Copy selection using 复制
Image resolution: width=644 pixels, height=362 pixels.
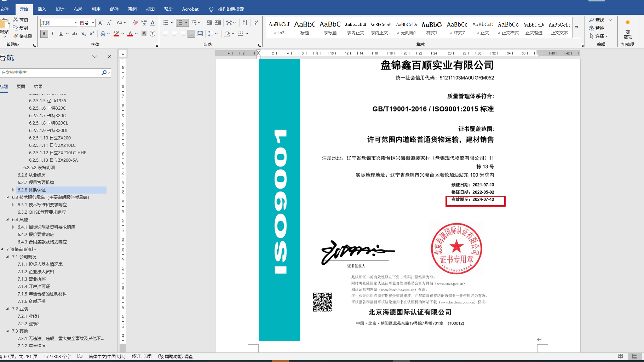[21, 28]
